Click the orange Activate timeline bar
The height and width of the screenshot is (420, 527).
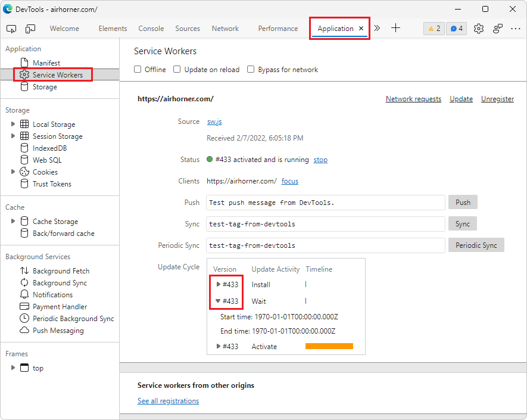[330, 346]
